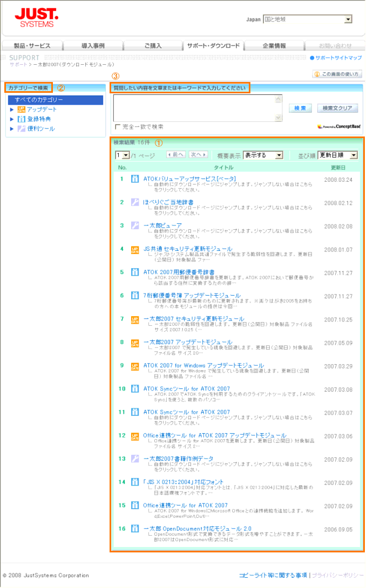Open the ConceptBase powered-by logo

pyautogui.click(x=339, y=127)
